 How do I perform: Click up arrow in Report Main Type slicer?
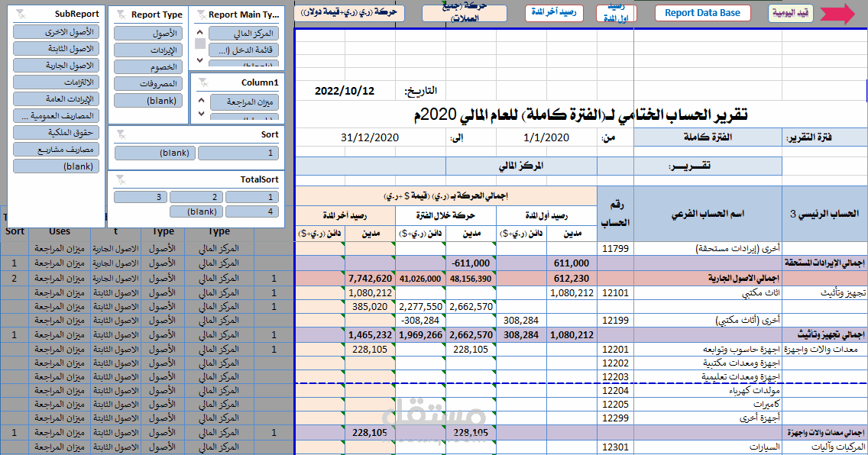pos(200,32)
